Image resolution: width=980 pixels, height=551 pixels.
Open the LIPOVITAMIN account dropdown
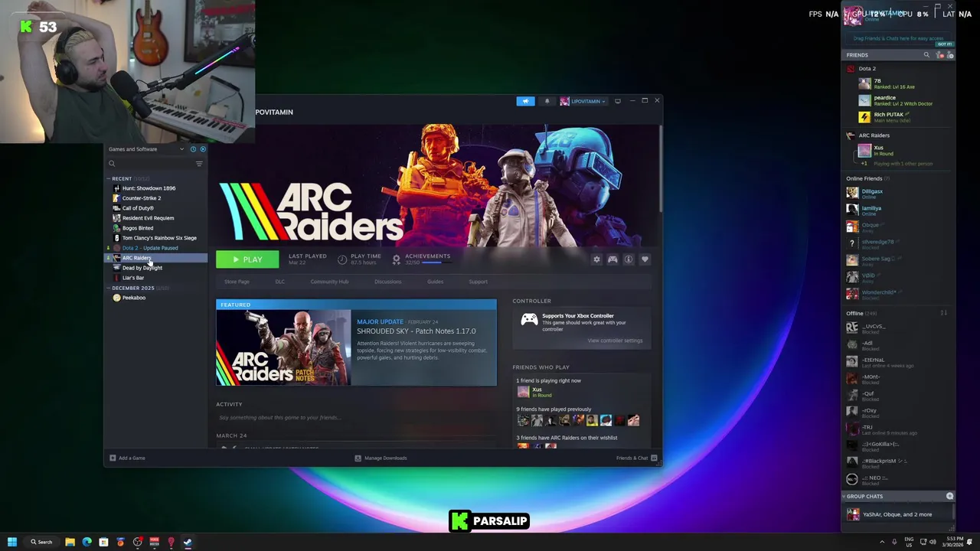583,101
